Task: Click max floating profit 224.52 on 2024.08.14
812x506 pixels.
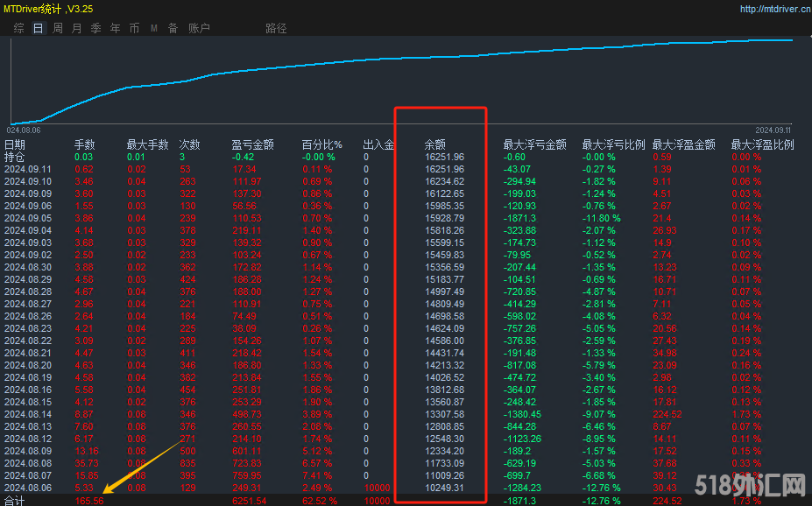Action: pyautogui.click(x=667, y=414)
